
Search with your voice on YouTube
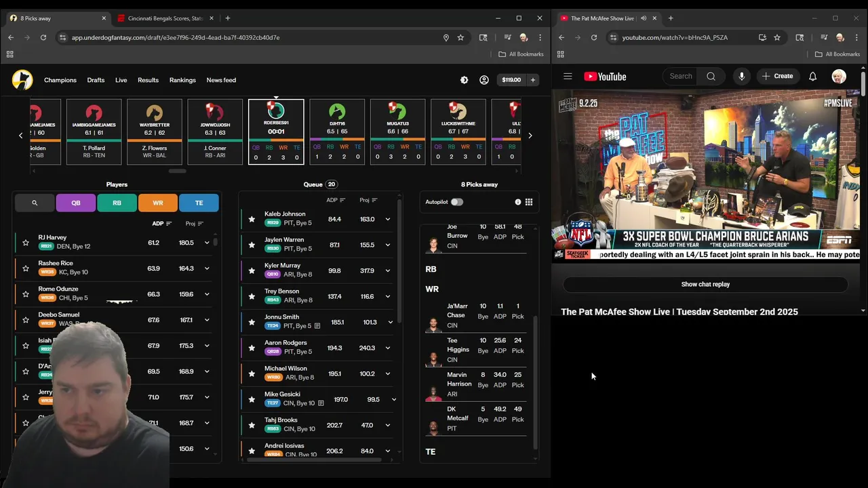point(741,77)
